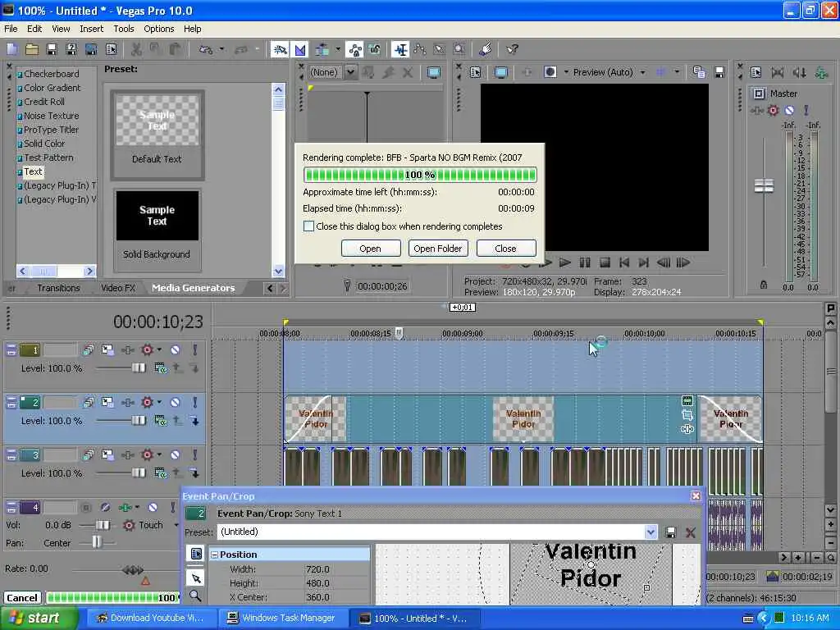This screenshot has height=630, width=840.
Task: Toggle Automatic Crossfades in the toolbar
Action: tap(300, 50)
